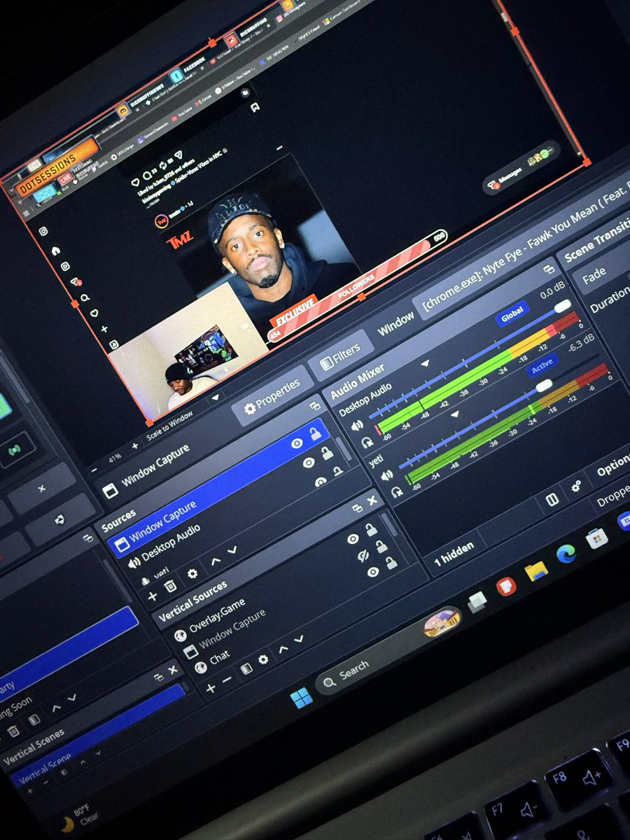Open the Fade scene transition dropdown
This screenshot has width=630, height=840.
tap(603, 273)
